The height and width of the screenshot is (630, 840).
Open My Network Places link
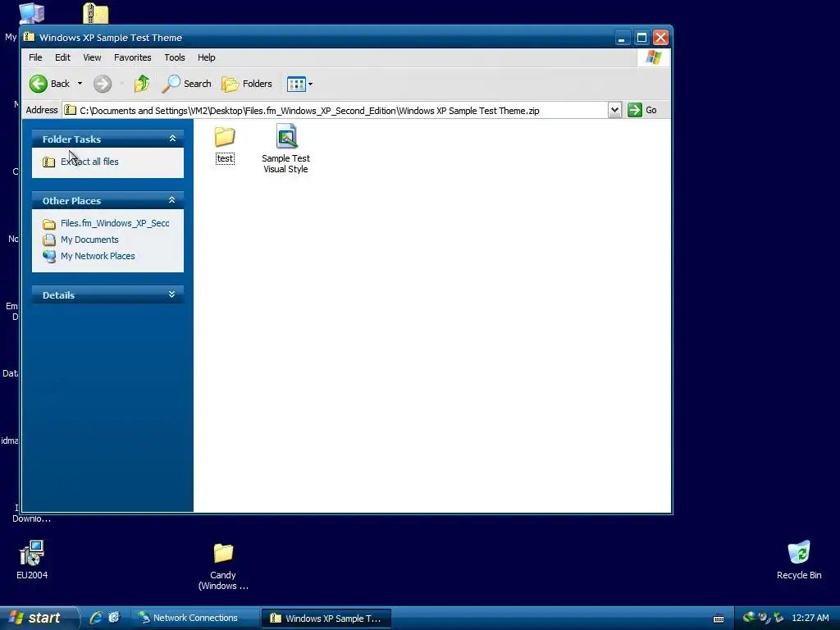click(x=98, y=256)
